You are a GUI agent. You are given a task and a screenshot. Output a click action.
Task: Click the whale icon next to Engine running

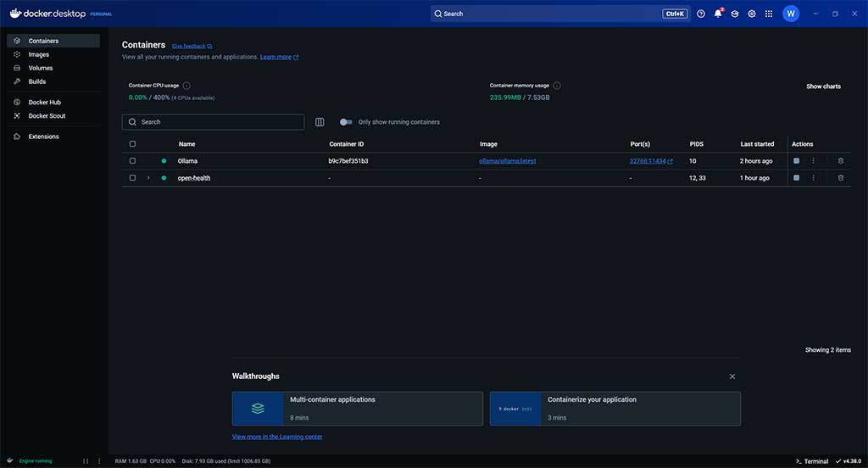(10, 461)
